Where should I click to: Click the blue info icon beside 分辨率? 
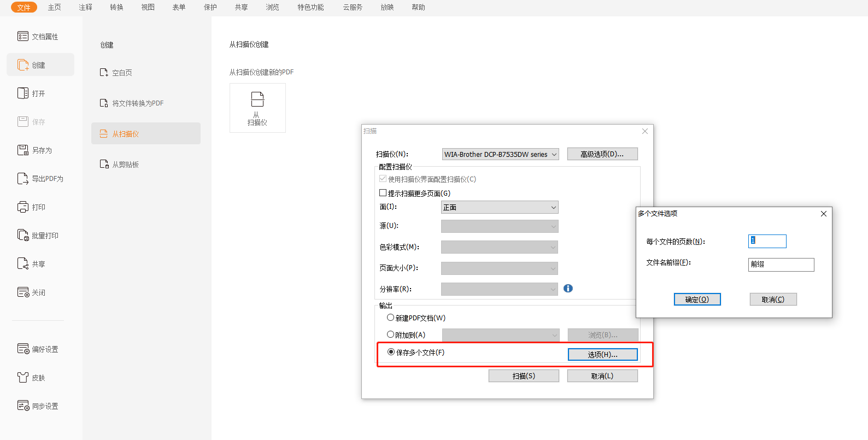coord(568,289)
